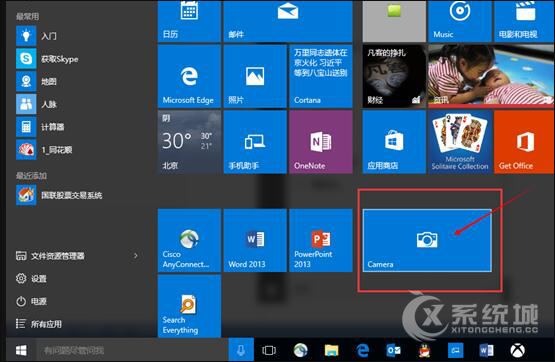Launch Microsoft Edge tile
Viewport: 555px width, 362px height.
(x=189, y=76)
